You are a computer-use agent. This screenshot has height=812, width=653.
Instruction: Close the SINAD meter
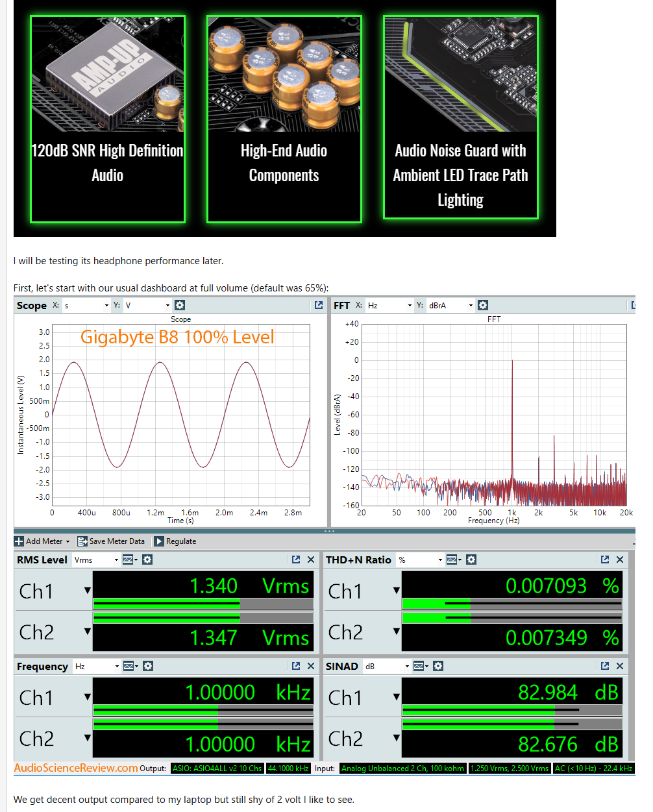(x=620, y=666)
